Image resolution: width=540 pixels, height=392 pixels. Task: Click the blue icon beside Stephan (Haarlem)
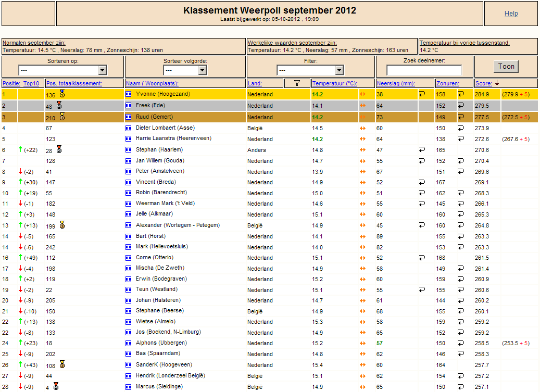click(x=129, y=150)
